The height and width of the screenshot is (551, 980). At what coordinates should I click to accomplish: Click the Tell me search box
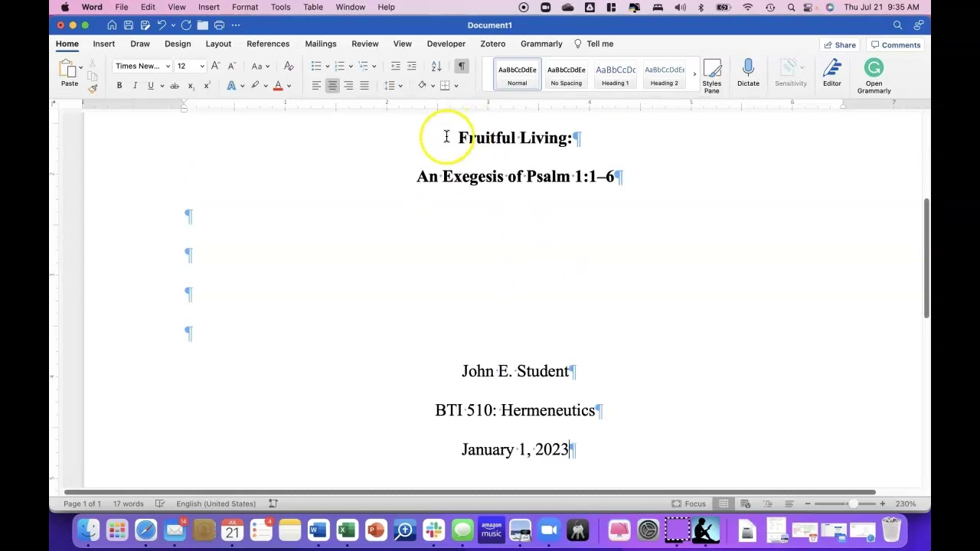(594, 44)
